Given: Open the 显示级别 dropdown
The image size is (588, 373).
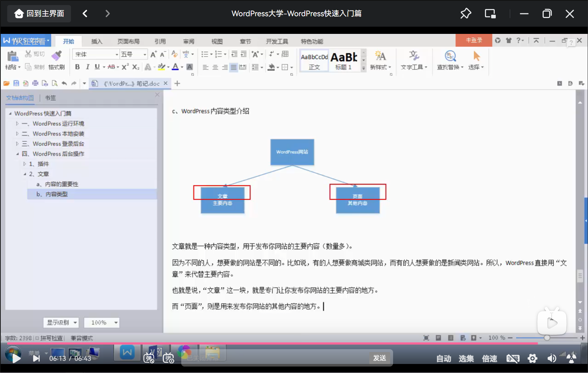Looking at the screenshot, I should [x=61, y=323].
